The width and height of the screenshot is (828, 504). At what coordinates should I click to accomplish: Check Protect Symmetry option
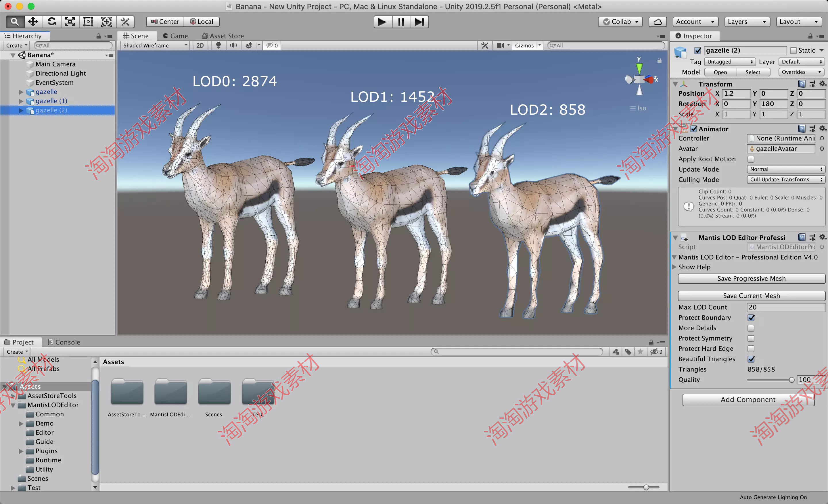(751, 338)
